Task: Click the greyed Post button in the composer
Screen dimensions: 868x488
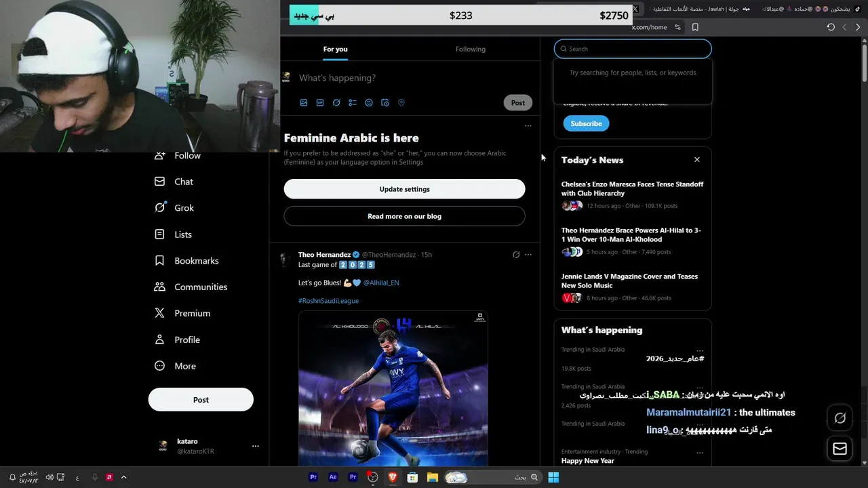Action: pyautogui.click(x=518, y=103)
